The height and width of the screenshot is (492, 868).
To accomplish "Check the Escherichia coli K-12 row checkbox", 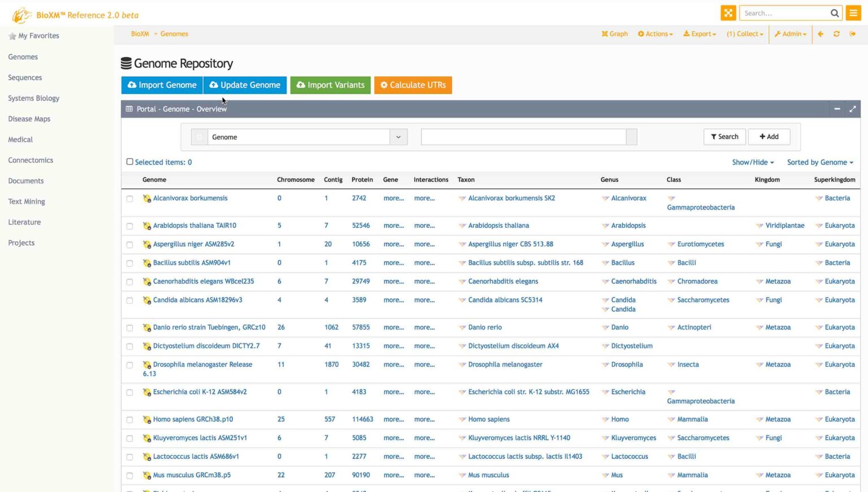I will pyautogui.click(x=129, y=392).
